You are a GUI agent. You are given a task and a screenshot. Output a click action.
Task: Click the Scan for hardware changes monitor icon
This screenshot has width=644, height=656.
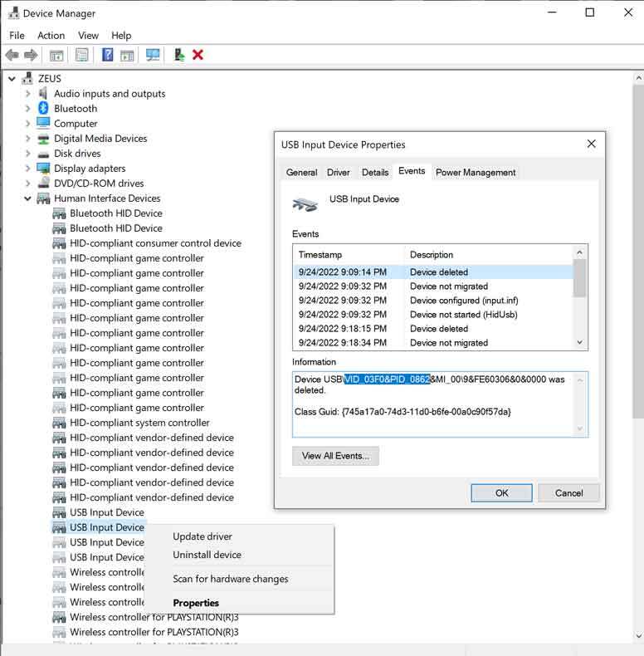point(153,55)
